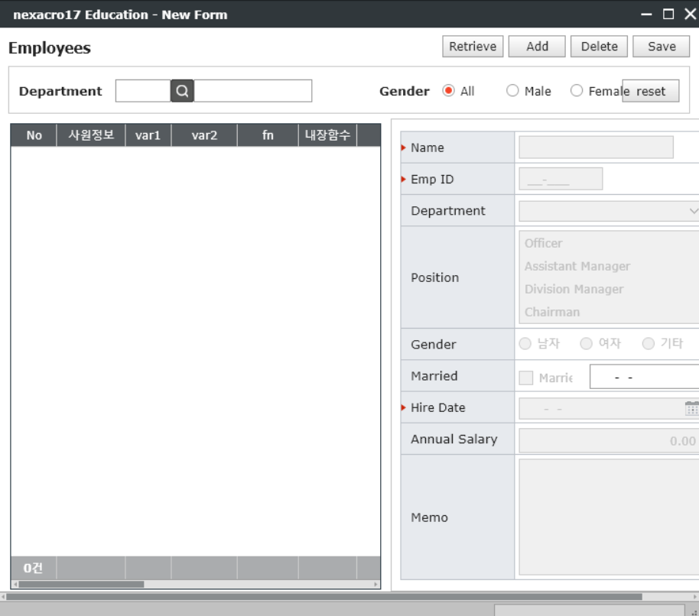Viewport: 699px width, 616px height.
Task: Select the All gender radio button
Action: click(x=448, y=90)
